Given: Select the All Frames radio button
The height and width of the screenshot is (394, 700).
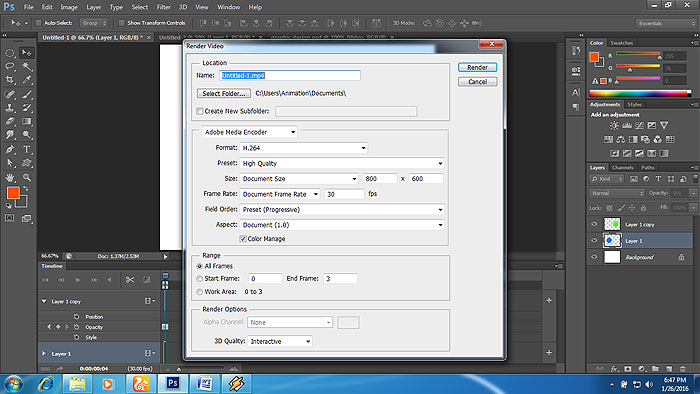Looking at the screenshot, I should click(x=200, y=266).
